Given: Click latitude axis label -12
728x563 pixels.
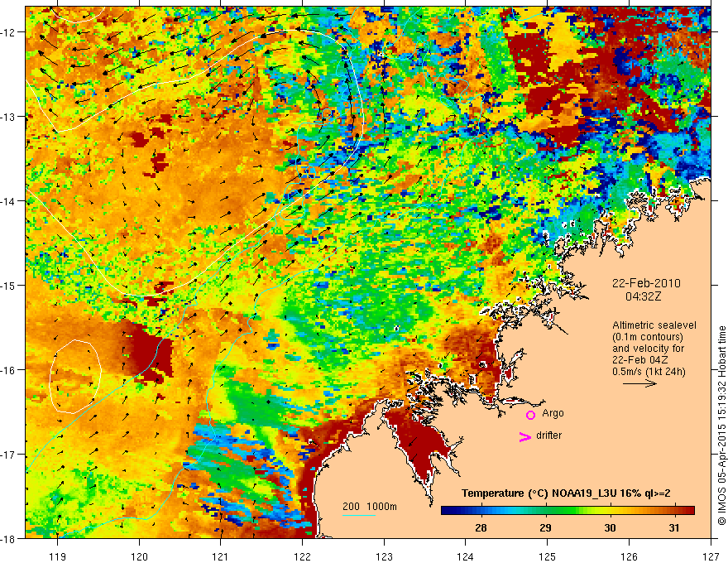Looking at the screenshot, I should click(x=8, y=32).
